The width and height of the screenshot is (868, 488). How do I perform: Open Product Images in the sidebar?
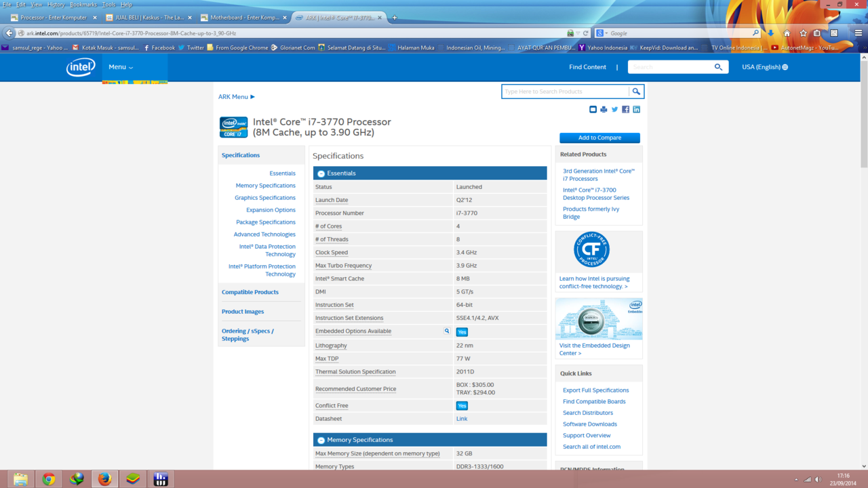pos(243,312)
